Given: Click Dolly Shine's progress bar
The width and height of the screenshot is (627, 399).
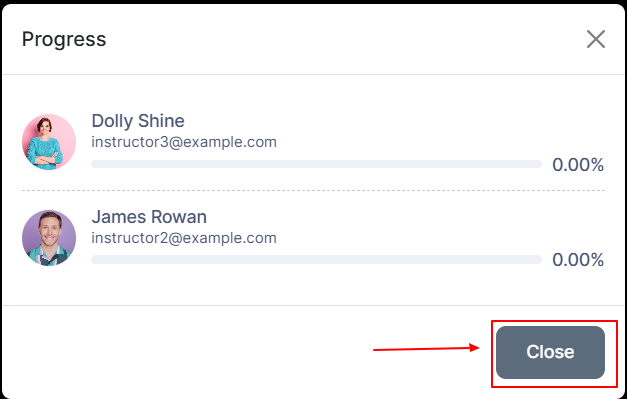Looking at the screenshot, I should [316, 164].
